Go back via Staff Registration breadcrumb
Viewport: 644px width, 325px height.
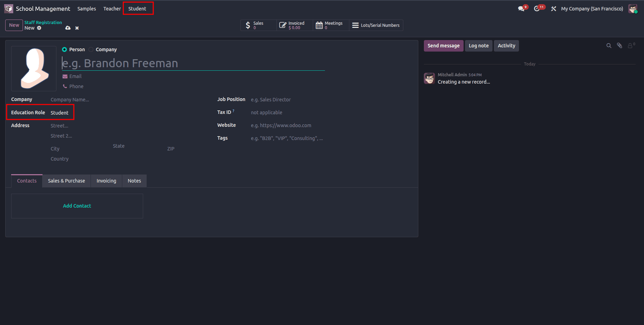pos(43,22)
